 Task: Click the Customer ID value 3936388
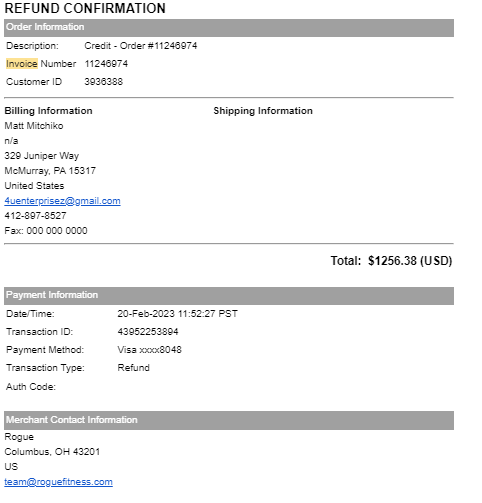coord(104,82)
